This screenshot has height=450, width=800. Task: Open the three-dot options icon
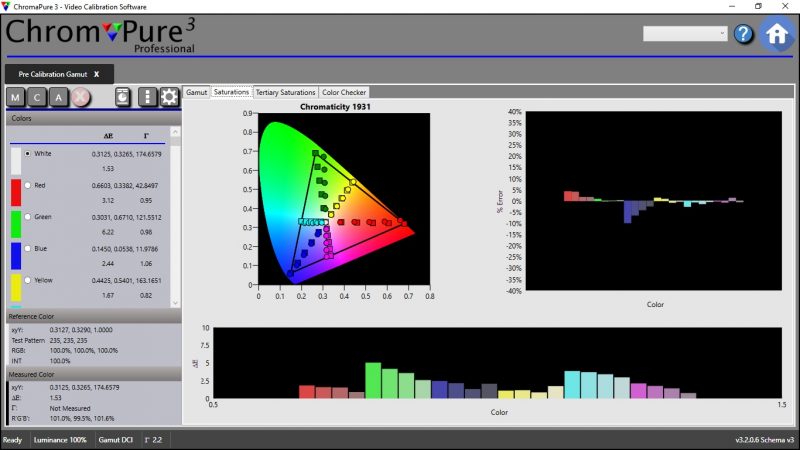coord(148,97)
